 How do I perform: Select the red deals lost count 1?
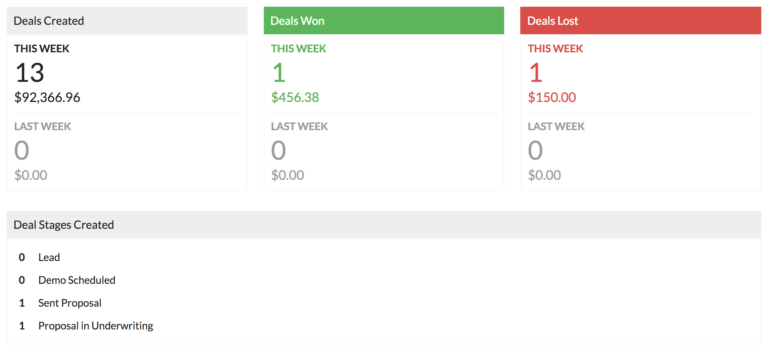coord(535,73)
